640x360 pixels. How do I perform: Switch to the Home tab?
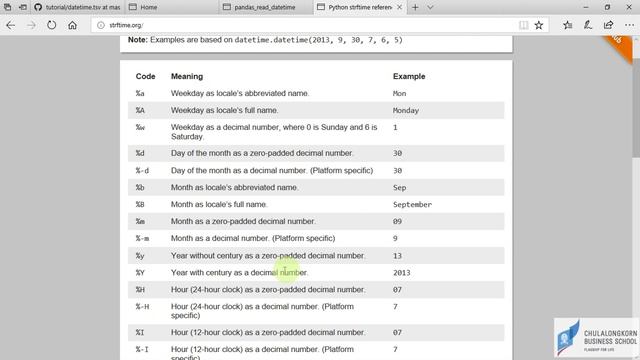pos(172,7)
